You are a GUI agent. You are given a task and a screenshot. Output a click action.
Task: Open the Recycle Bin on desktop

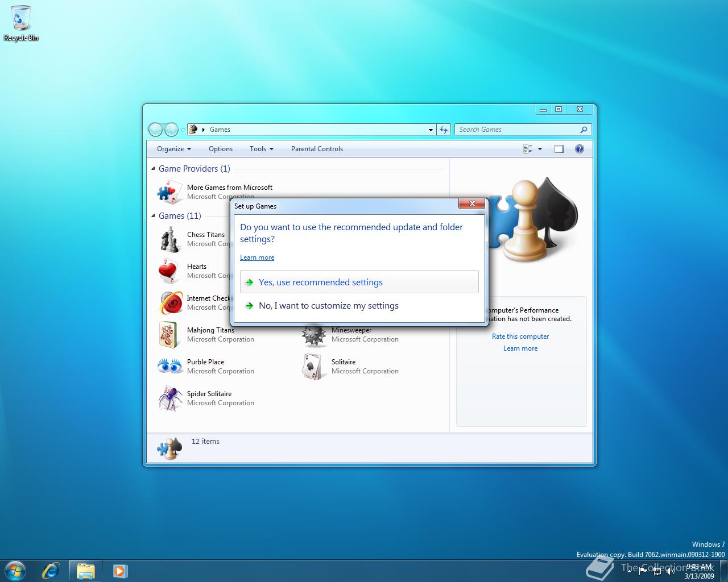click(21, 23)
